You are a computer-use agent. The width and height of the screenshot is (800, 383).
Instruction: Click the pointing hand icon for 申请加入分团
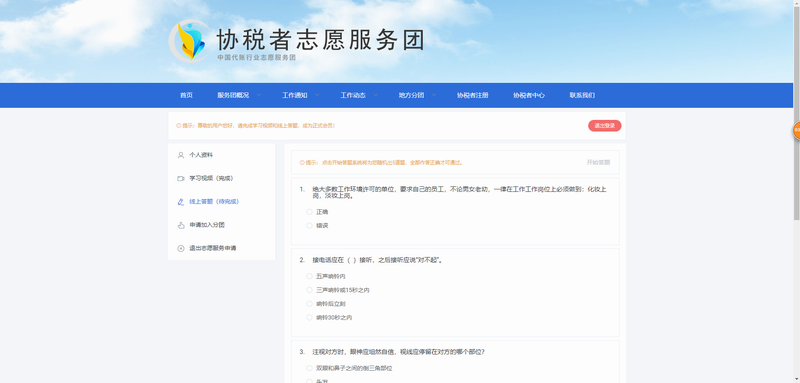[181, 225]
